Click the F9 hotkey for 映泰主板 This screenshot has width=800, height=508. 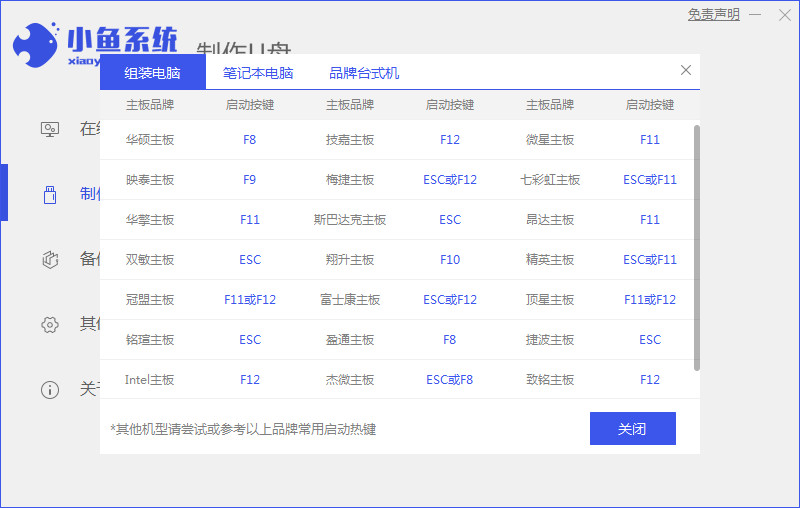[250, 180]
